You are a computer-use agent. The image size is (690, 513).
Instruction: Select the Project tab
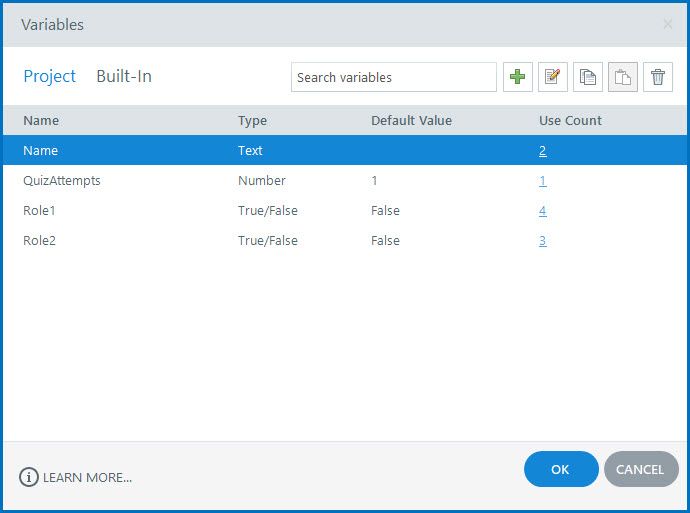pyautogui.click(x=50, y=76)
